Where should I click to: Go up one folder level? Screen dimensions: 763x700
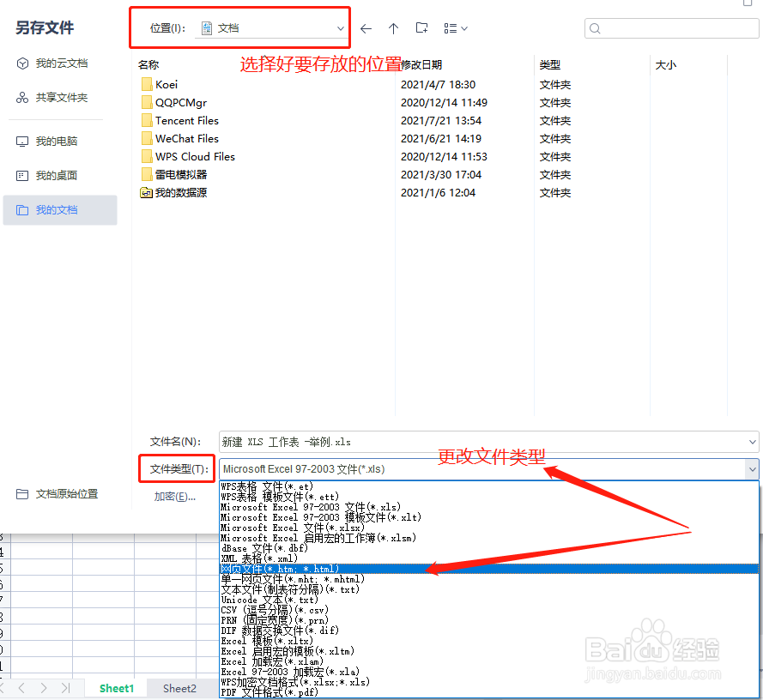[393, 27]
